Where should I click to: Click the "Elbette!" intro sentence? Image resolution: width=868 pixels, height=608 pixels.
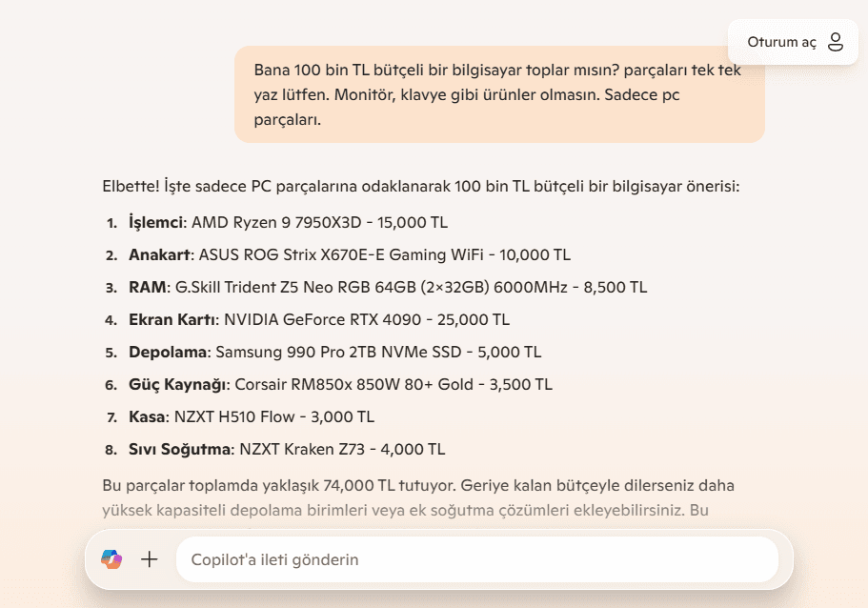pyautogui.click(x=420, y=186)
